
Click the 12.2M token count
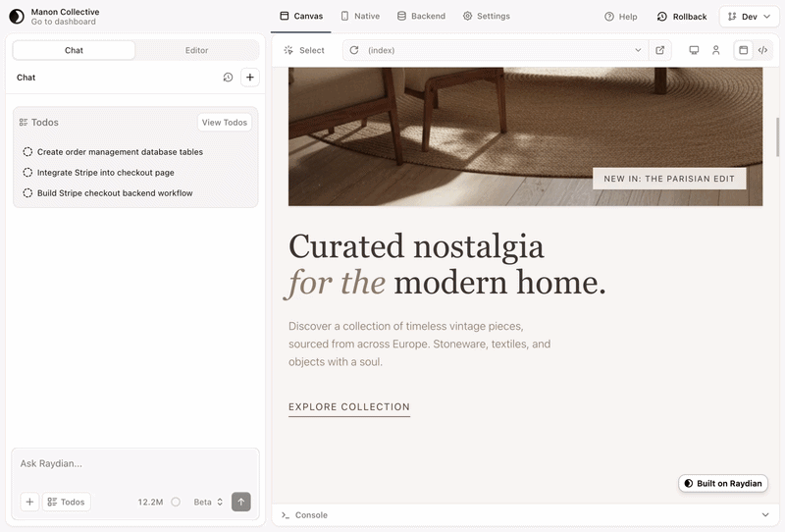coord(150,502)
